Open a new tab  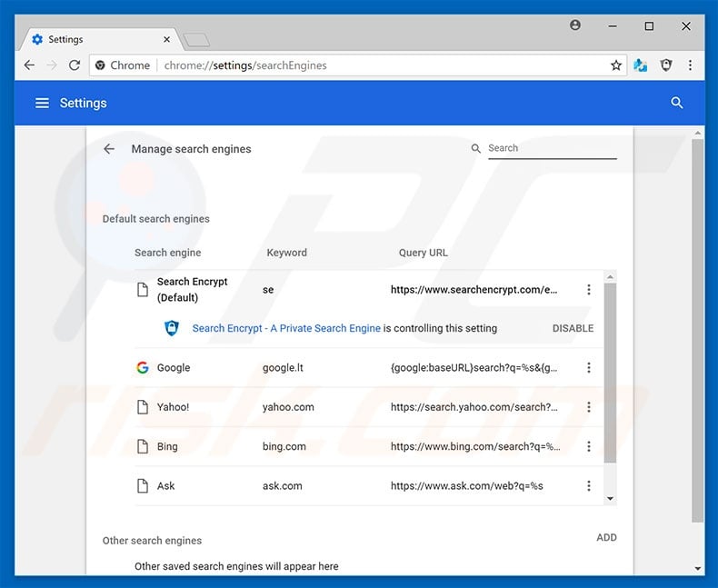[197, 40]
